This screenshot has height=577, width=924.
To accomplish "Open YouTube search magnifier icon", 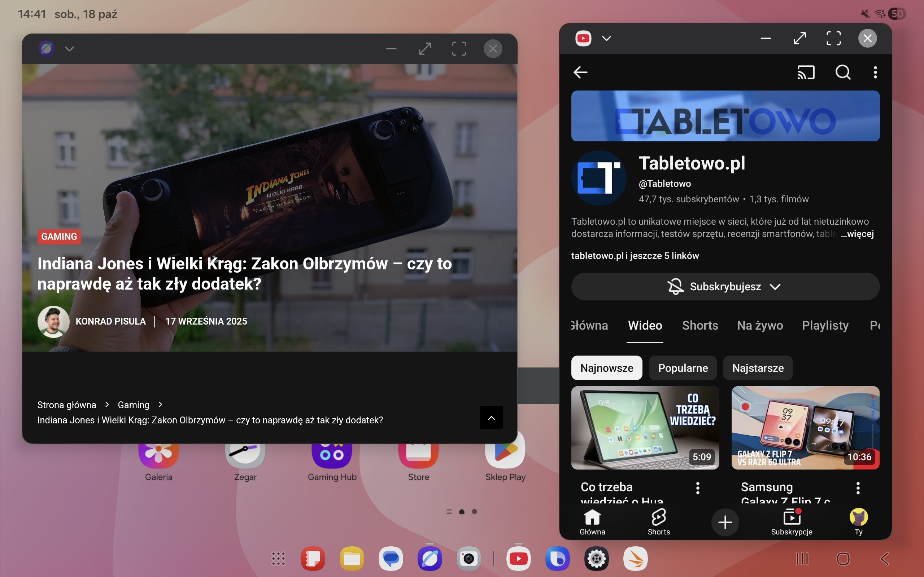I will coord(843,72).
